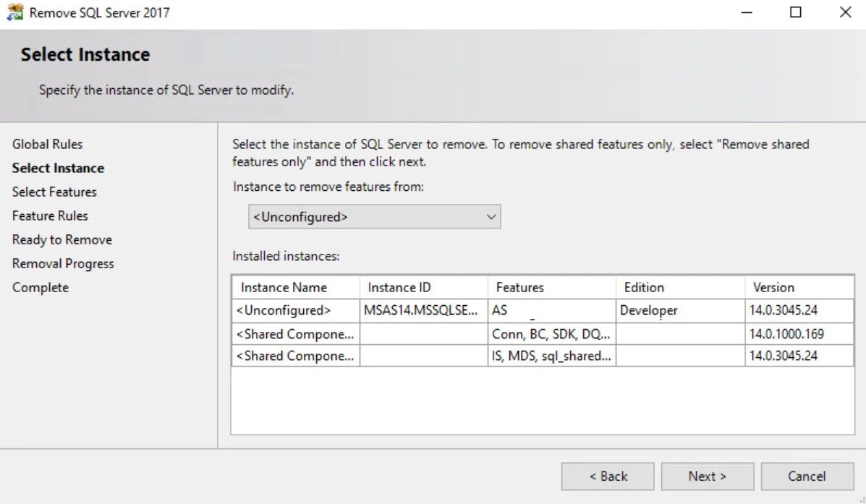This screenshot has height=504, width=866.
Task: Maximize the Remove SQL Server window
Action: [795, 12]
